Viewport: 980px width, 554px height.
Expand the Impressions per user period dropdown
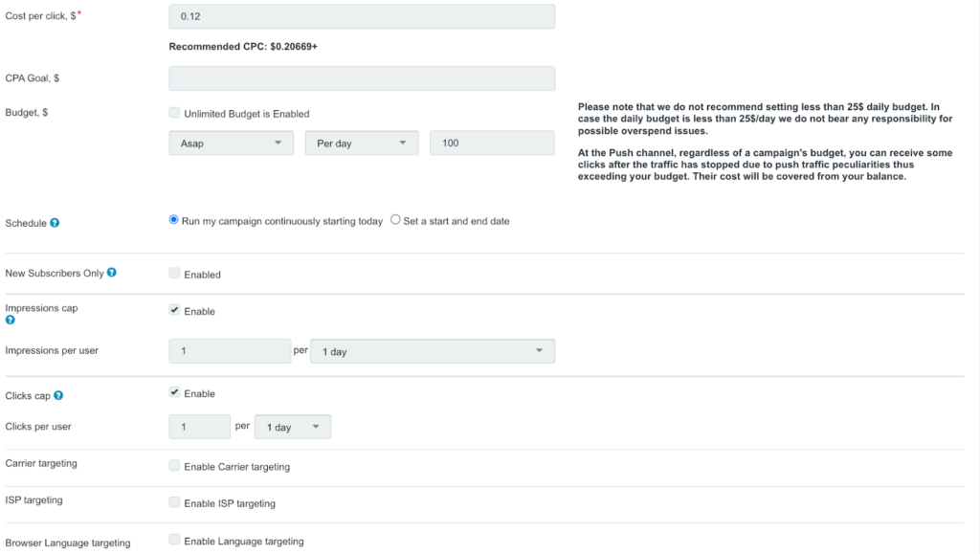(x=433, y=351)
